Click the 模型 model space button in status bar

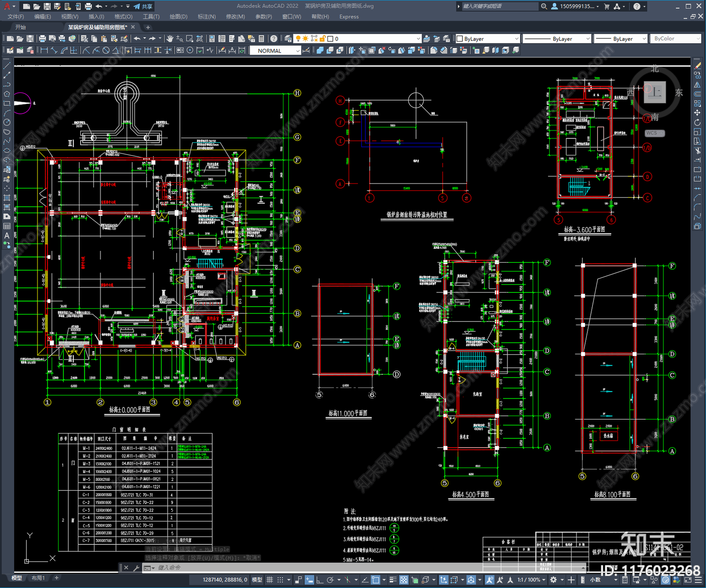257,580
